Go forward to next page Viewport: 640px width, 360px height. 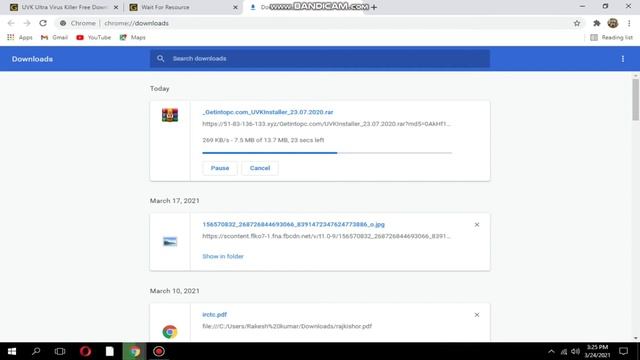(x=27, y=23)
